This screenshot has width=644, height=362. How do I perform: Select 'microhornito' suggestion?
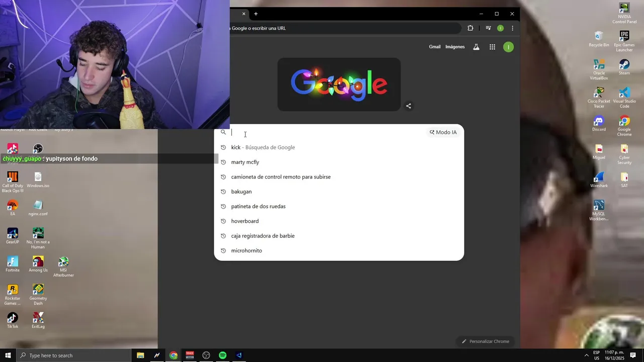click(x=339, y=250)
